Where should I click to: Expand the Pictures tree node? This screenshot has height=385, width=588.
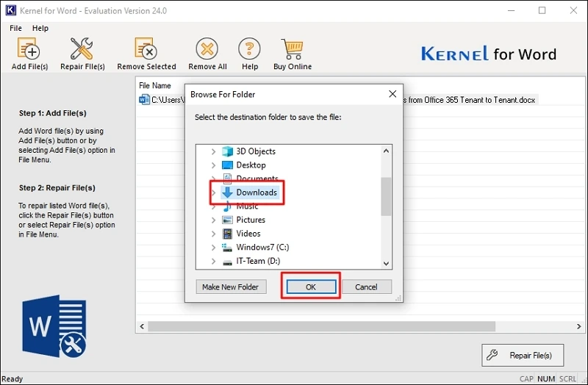coord(213,220)
